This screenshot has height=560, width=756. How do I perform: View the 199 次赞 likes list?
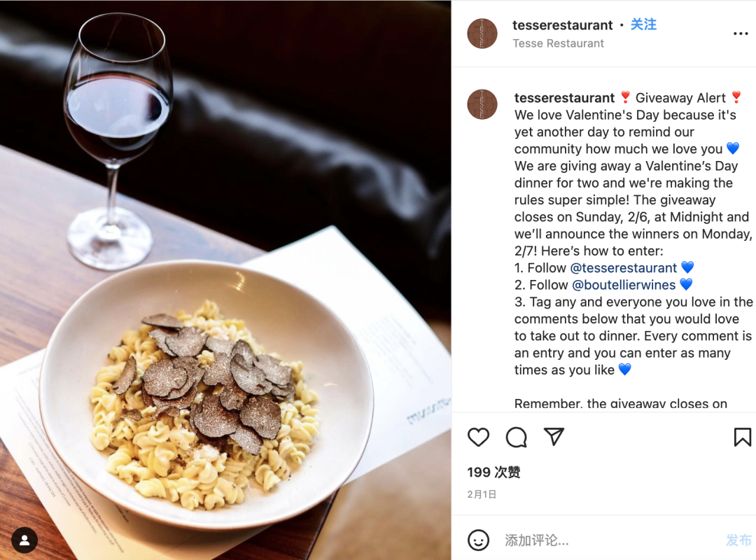click(493, 472)
